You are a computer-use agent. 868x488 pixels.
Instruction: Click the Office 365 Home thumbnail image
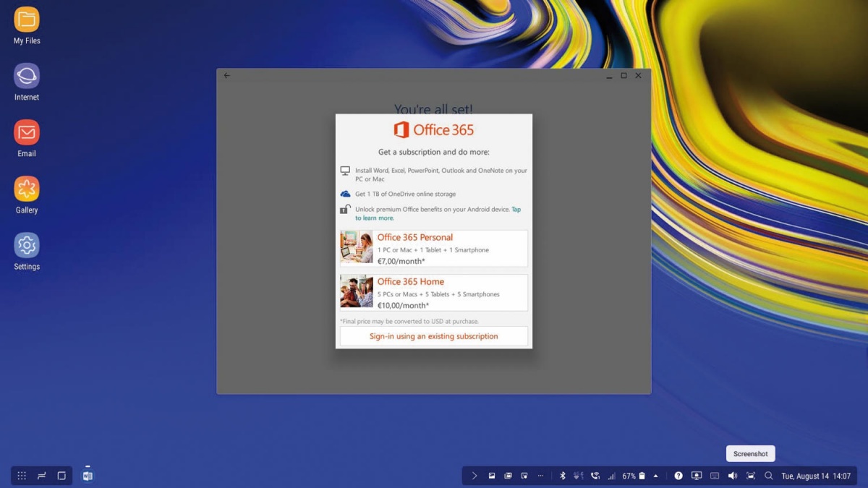tap(357, 292)
